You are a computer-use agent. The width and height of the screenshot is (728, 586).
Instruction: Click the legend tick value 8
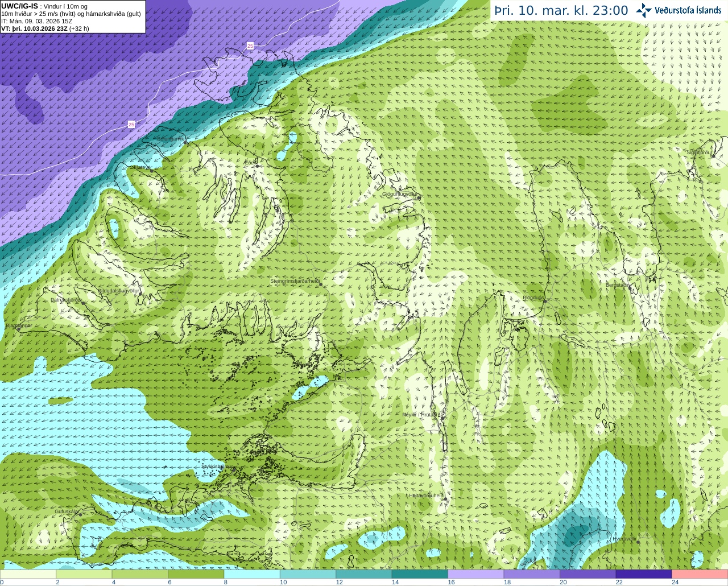pos(226,582)
